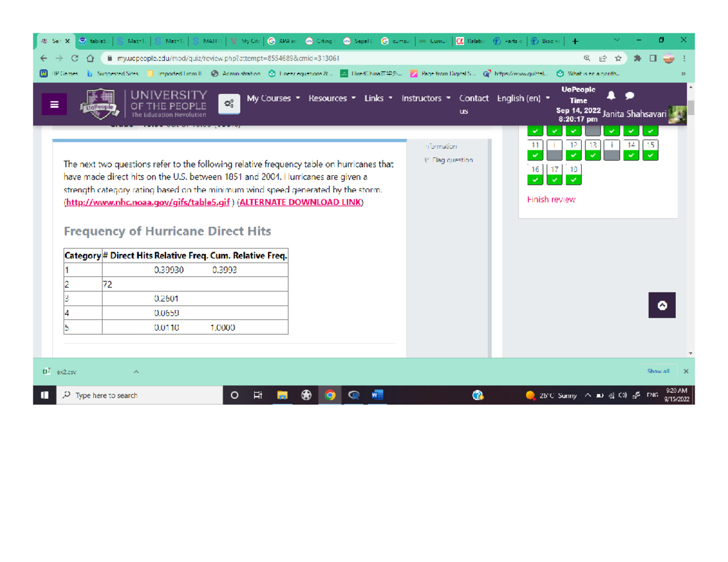The height and width of the screenshot is (562, 728).
Task: Select question 17 on the quiz navigation
Action: click(x=554, y=173)
